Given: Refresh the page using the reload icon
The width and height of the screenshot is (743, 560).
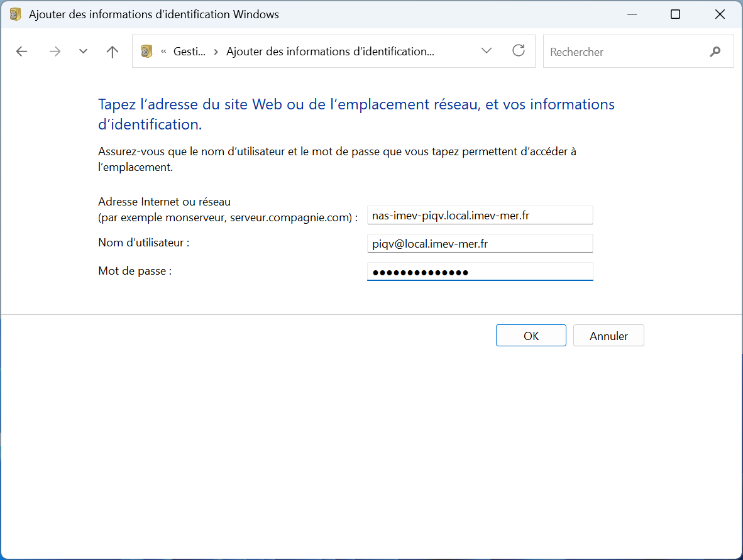Looking at the screenshot, I should pyautogui.click(x=519, y=51).
